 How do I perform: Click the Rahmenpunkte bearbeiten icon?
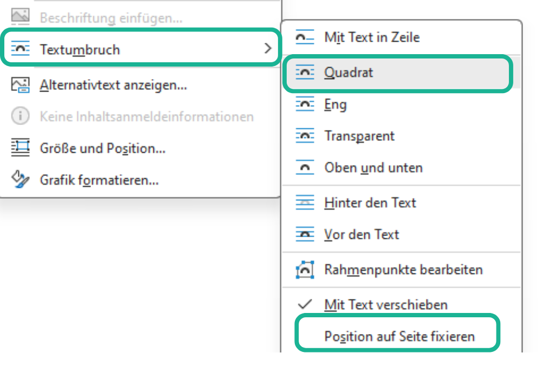305,269
